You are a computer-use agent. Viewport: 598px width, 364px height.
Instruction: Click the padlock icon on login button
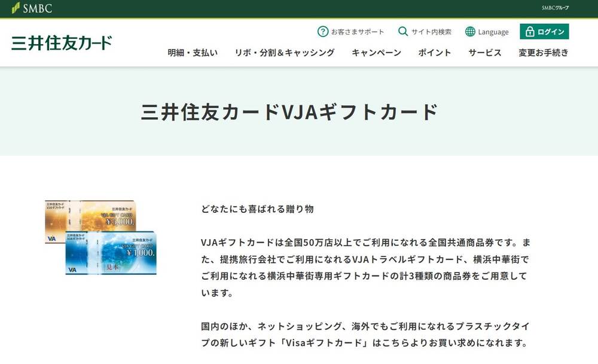(x=530, y=32)
